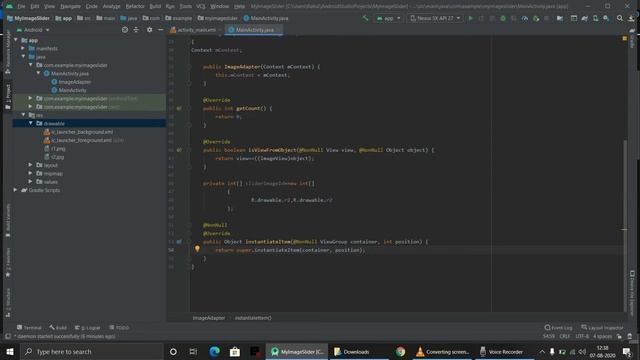Viewport: 640px width, 360px height.
Task: Expand the manifests folder
Action: [23, 49]
